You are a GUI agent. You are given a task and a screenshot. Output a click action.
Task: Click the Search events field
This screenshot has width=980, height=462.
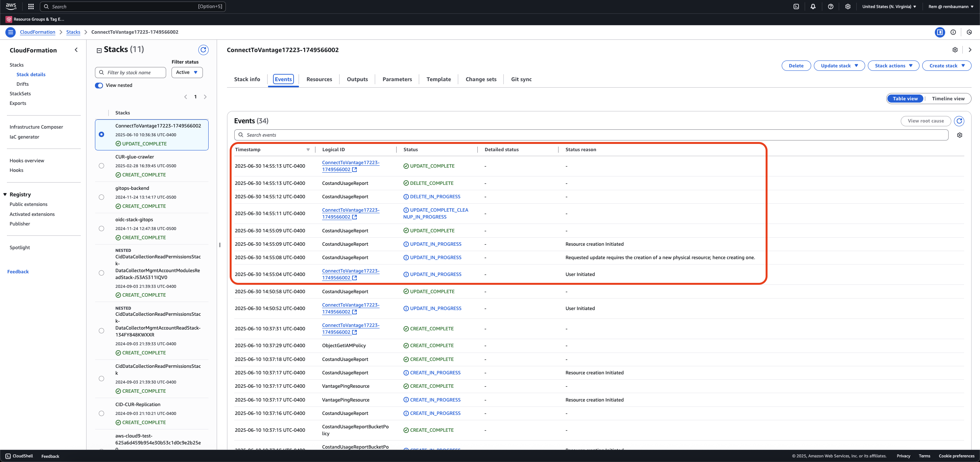591,135
